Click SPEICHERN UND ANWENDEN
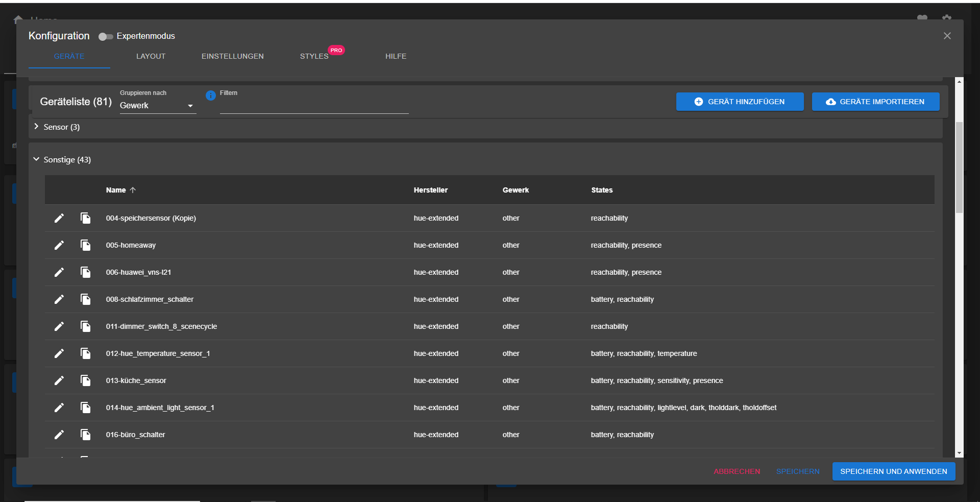Image resolution: width=980 pixels, height=502 pixels. click(x=893, y=471)
